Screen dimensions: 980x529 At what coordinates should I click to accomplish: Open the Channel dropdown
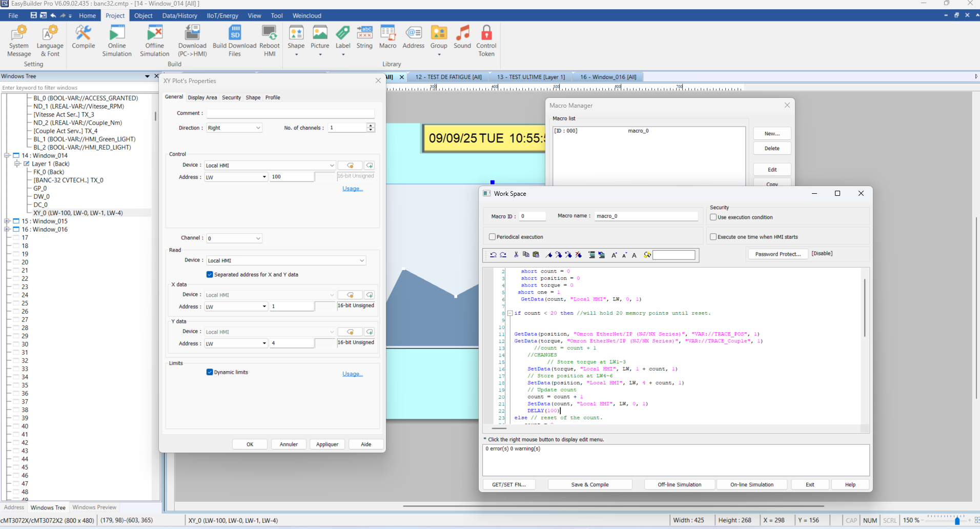(234, 238)
